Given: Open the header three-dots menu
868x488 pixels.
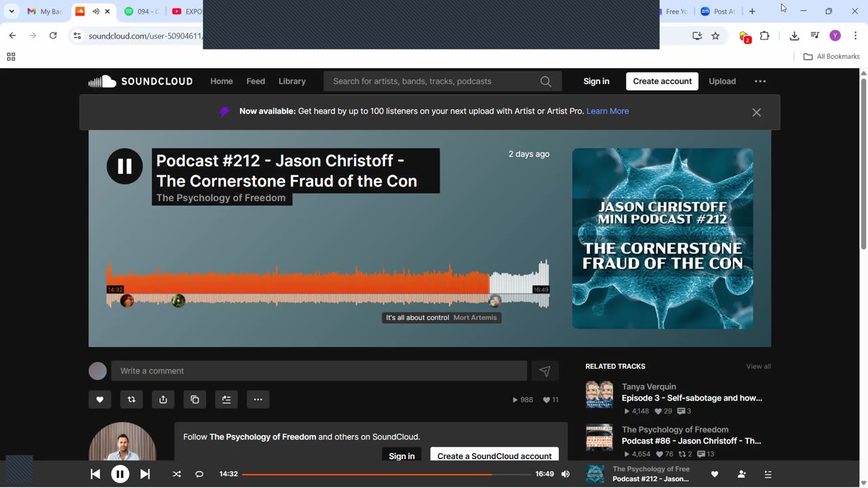Looking at the screenshot, I should point(760,81).
